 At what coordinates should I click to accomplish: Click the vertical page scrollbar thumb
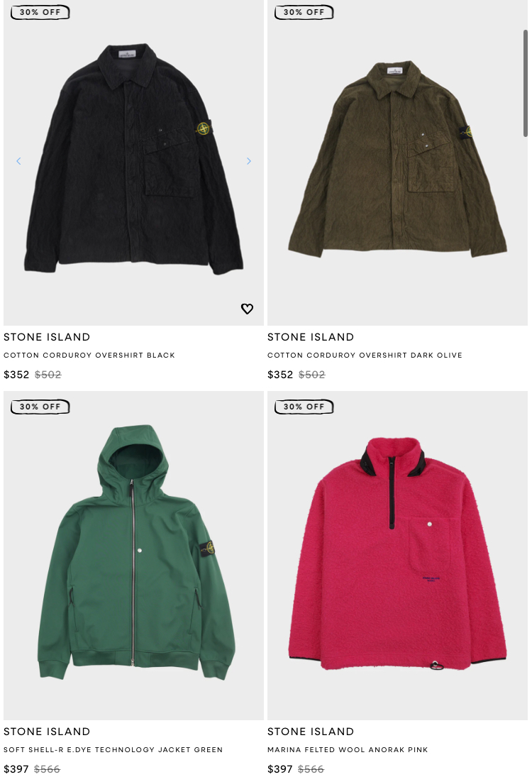[526, 83]
